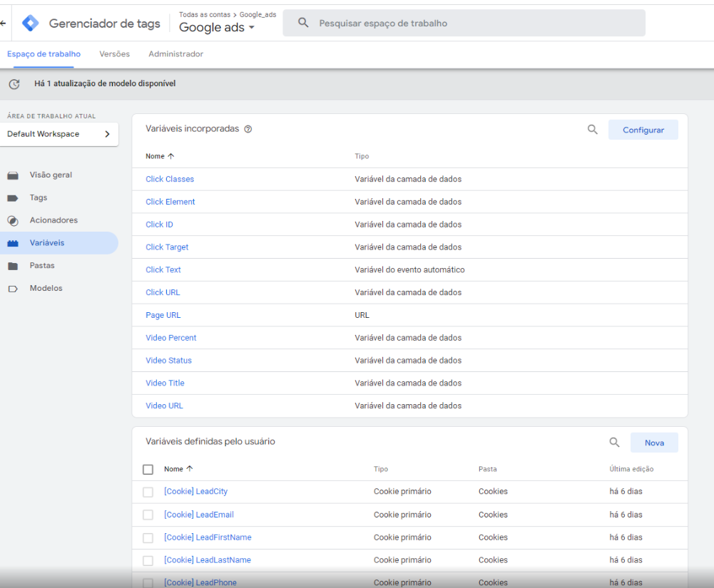Open help for Variáveis incorporadas
714x588 pixels.
click(x=248, y=129)
